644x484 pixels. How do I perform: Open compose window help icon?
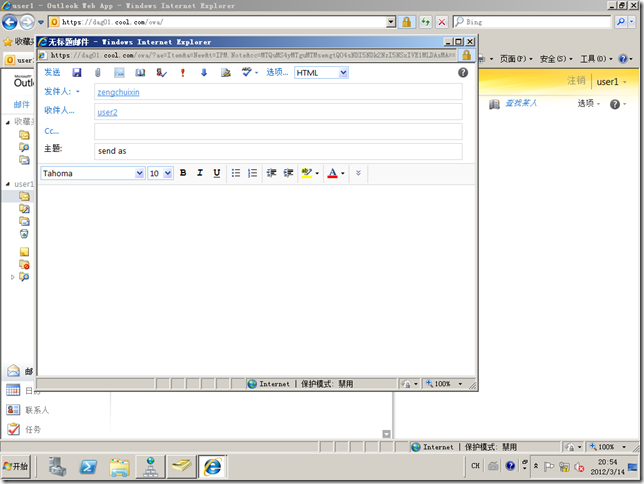[463, 72]
